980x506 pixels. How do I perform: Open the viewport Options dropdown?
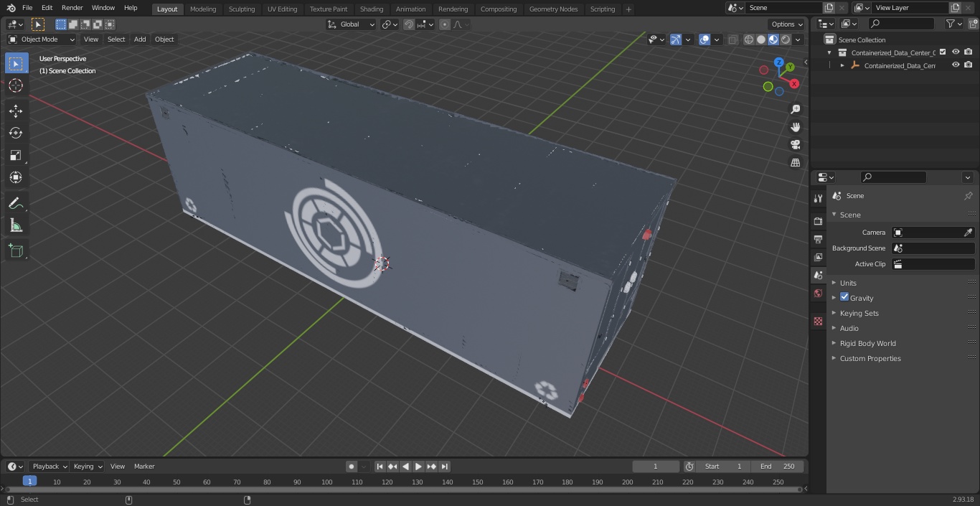[787, 24]
